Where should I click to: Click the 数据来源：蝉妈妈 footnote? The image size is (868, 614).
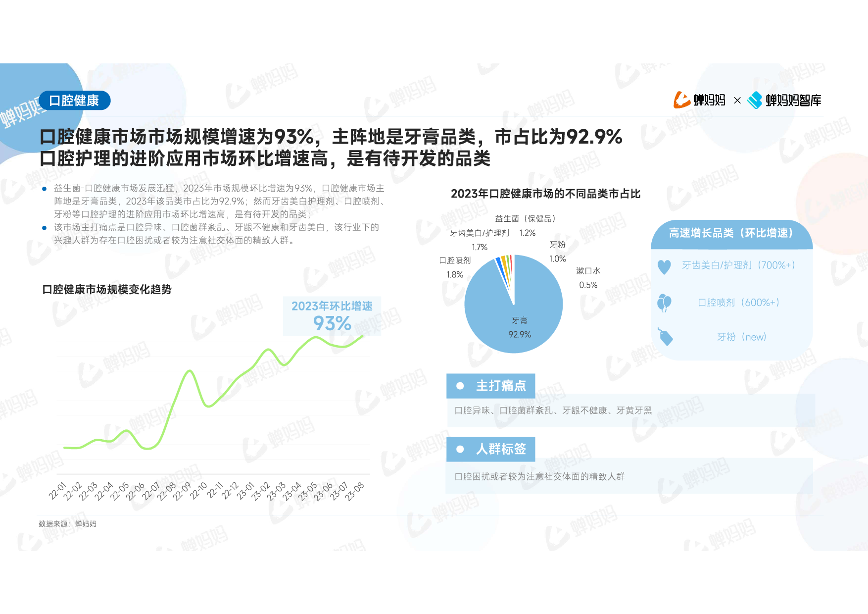pos(67,524)
